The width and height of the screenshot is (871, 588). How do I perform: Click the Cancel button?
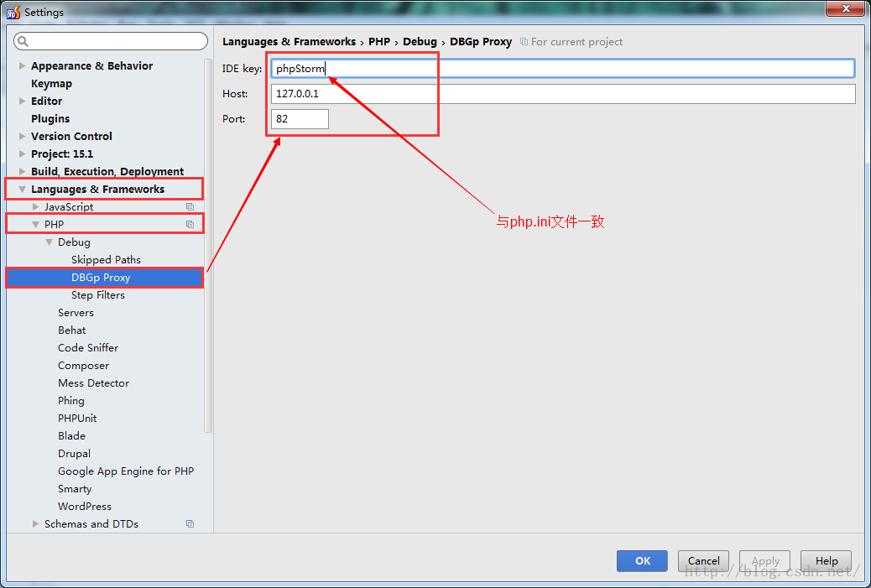click(x=703, y=561)
